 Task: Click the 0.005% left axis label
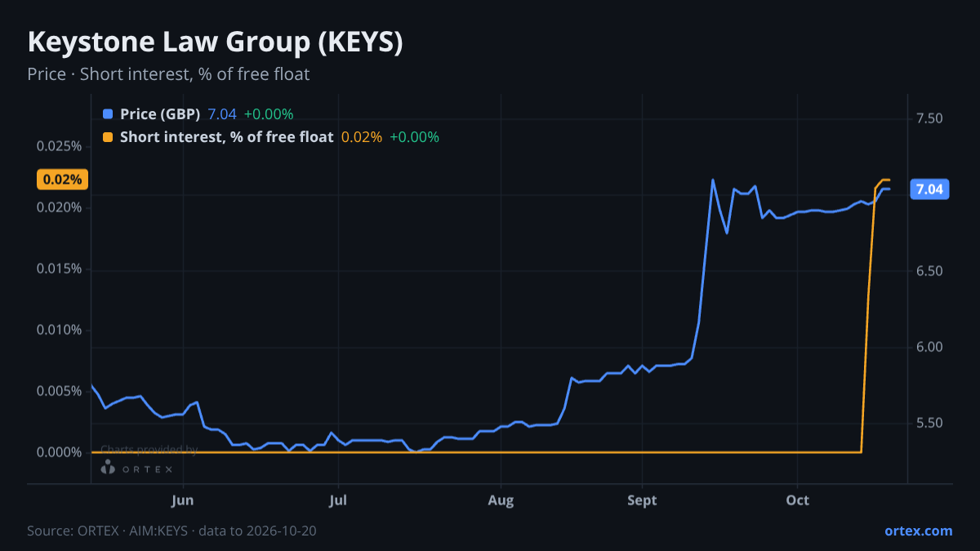pos(60,391)
